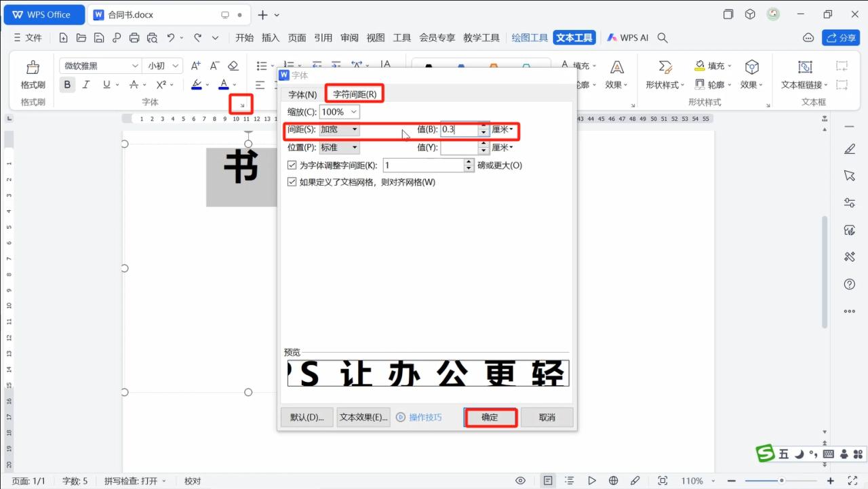Screen dimensions: 868x489
Task: Click the New document icon in quick toolbar
Action: tap(64, 38)
